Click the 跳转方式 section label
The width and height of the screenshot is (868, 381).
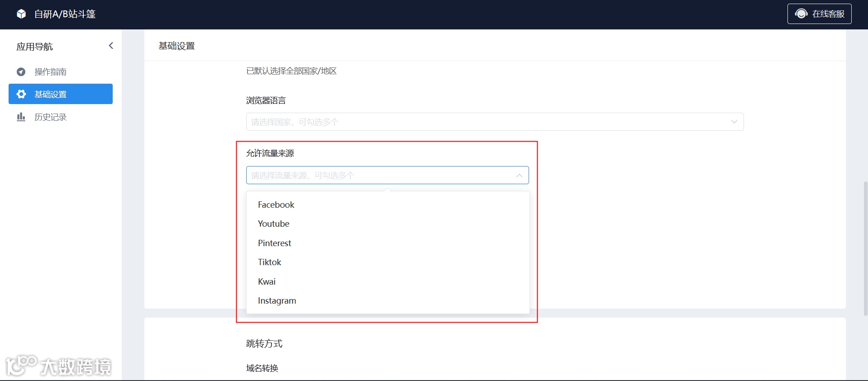[x=264, y=343]
